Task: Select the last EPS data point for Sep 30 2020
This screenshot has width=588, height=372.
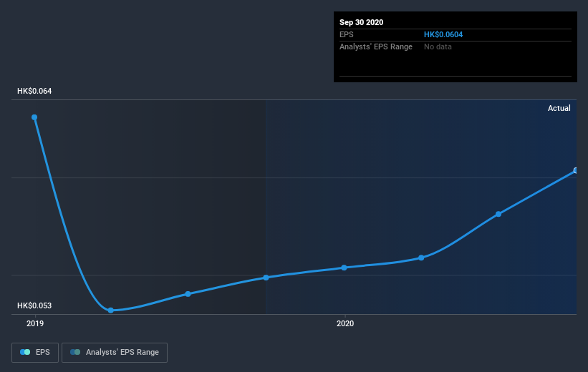Action: 575,170
